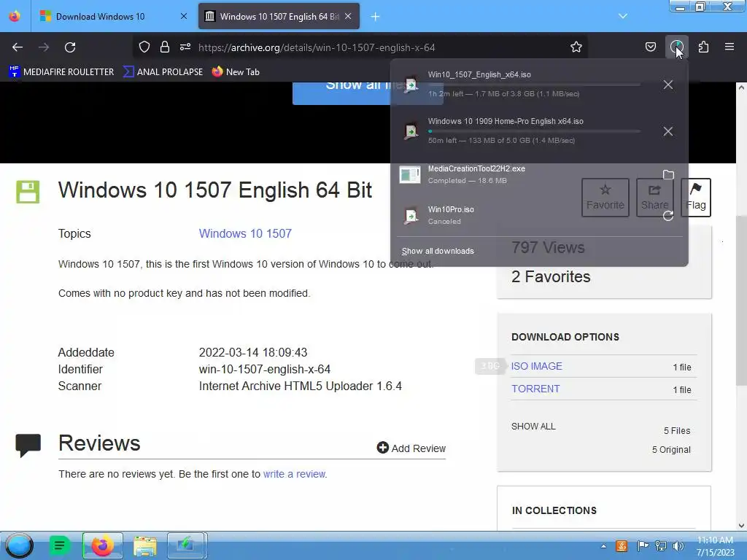Screen dimensions: 747x560
Task: Click the network tray icon
Action: [x=660, y=546]
